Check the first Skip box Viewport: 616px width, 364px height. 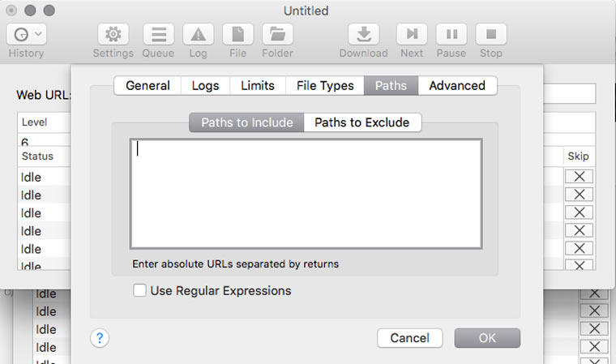tap(580, 177)
